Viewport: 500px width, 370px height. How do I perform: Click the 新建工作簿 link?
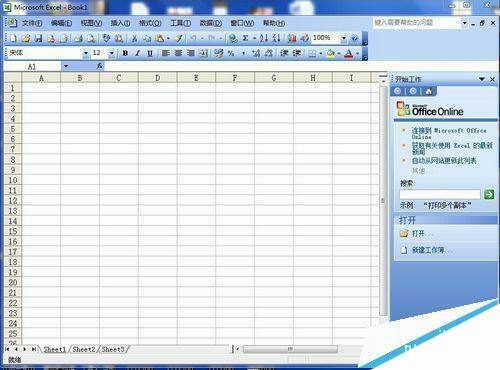pyautogui.click(x=428, y=250)
